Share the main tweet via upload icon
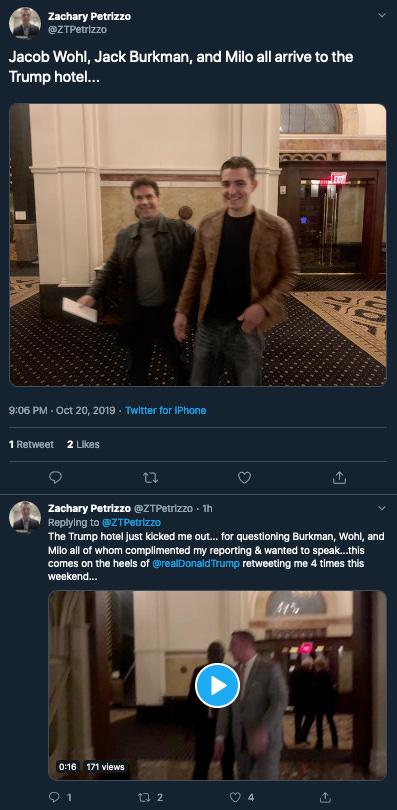This screenshot has height=810, width=397. 339,478
